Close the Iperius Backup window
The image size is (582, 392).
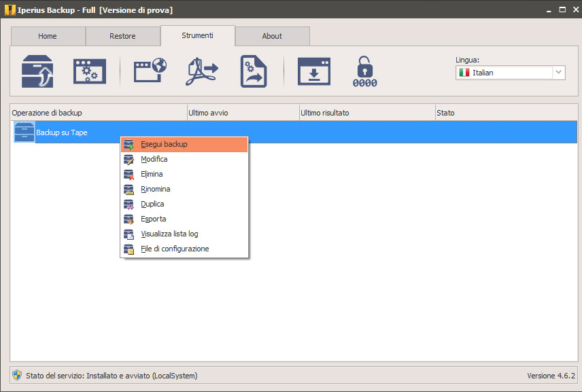click(x=576, y=10)
